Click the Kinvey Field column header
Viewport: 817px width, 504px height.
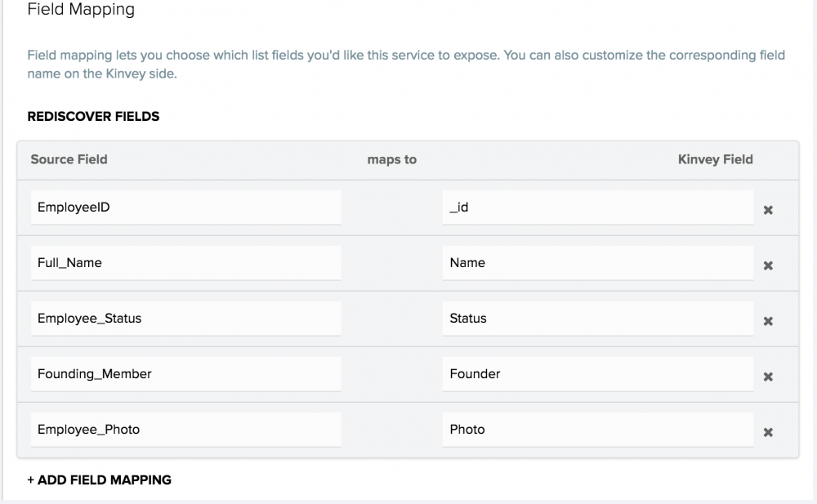coord(715,159)
